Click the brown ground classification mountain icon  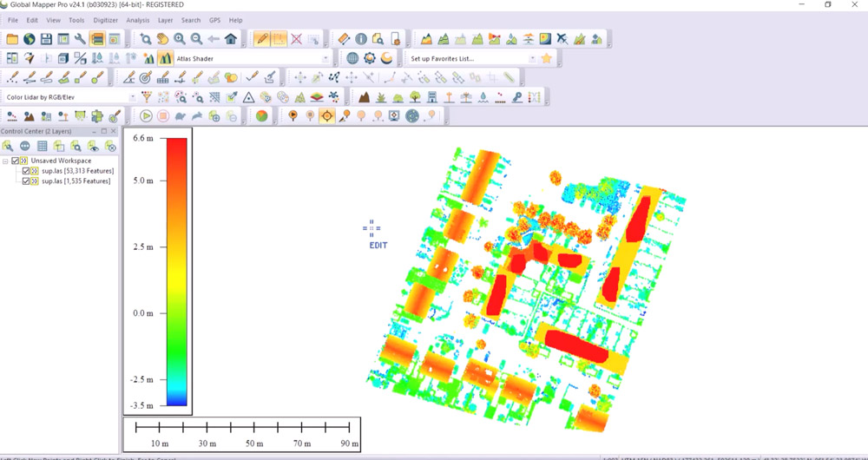click(x=364, y=97)
